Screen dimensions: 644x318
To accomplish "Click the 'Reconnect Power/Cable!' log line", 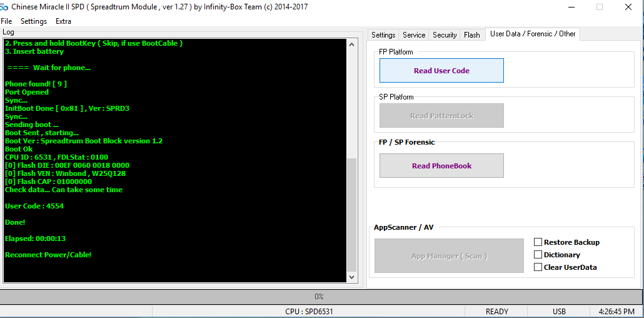I will tap(48, 255).
